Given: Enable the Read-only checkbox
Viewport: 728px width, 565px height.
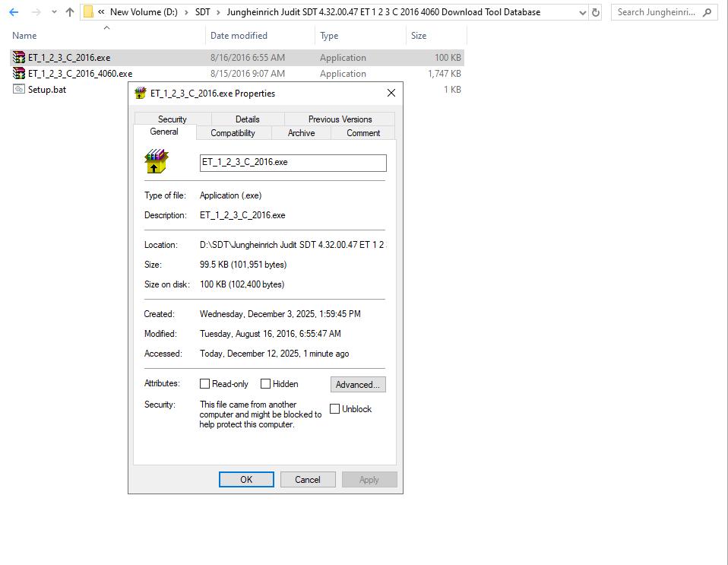Looking at the screenshot, I should tap(204, 384).
